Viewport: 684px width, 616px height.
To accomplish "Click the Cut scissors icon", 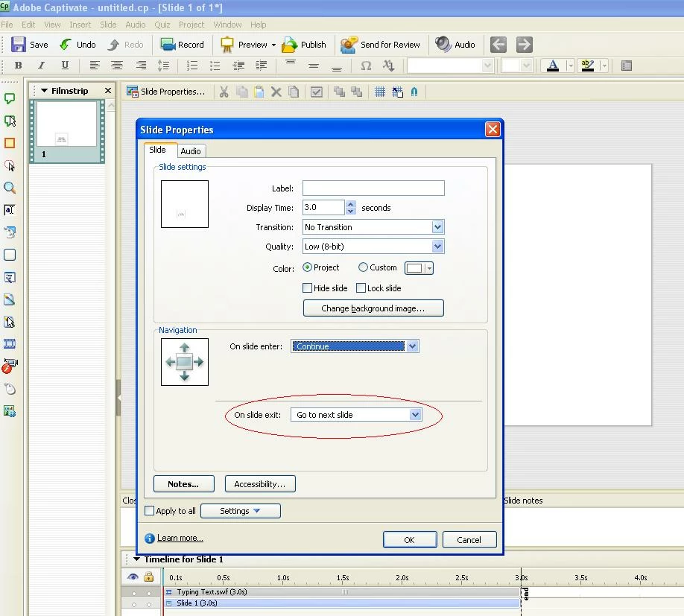I will (224, 92).
